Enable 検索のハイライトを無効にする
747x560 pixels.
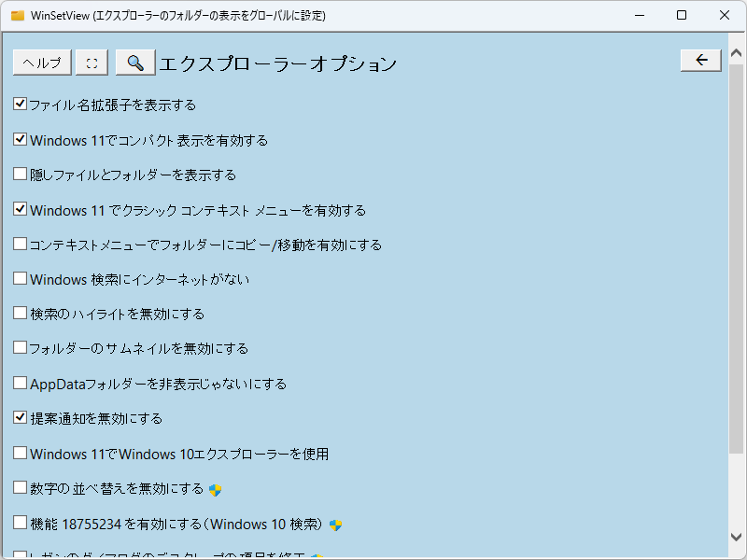click(20, 313)
